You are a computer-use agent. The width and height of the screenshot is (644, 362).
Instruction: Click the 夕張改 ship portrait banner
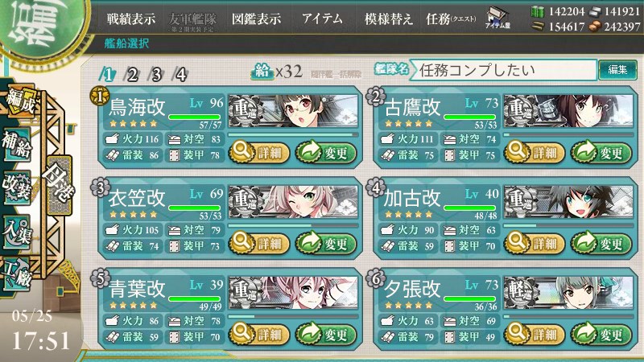pyautogui.click(x=568, y=293)
